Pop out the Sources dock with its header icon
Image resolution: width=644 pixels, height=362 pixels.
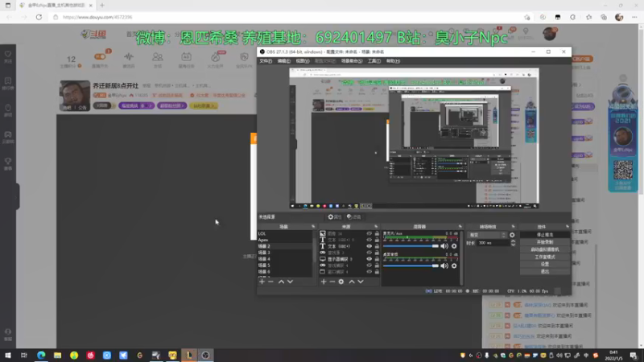coord(376,227)
